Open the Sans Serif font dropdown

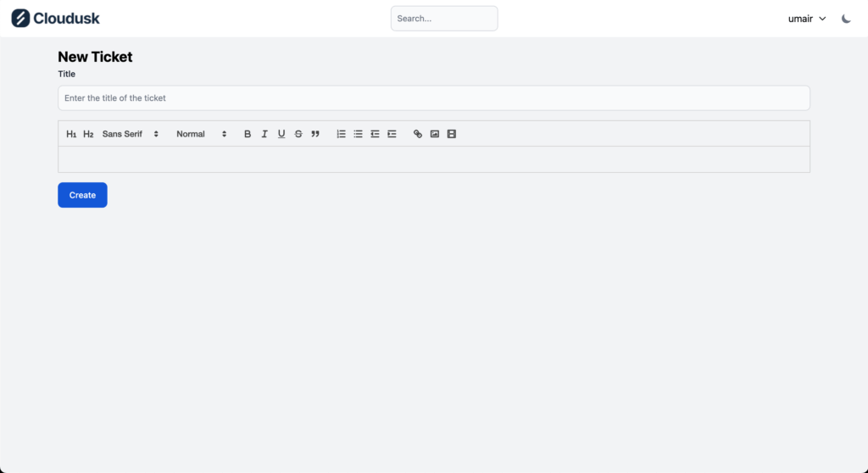[x=131, y=134]
